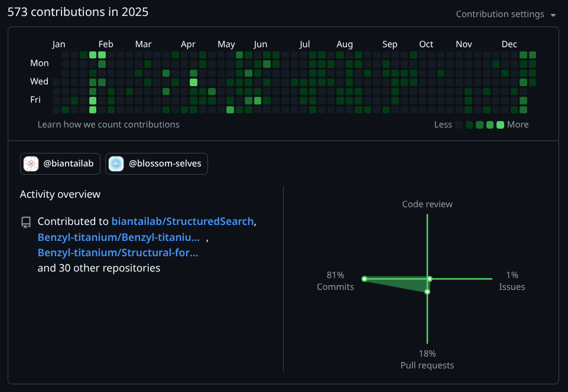568x392 pixels.
Task: Open the biantailab/StructuredSearch repository link
Action: point(182,221)
